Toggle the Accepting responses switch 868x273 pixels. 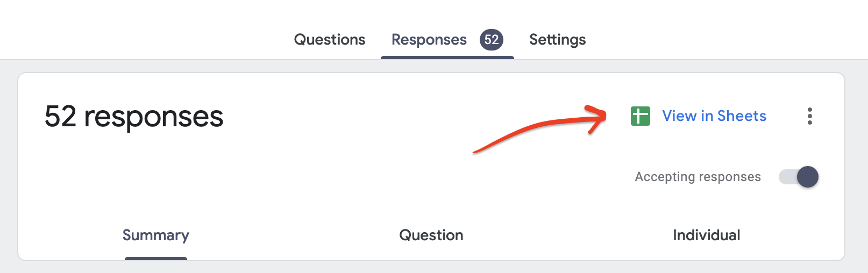pos(799,177)
